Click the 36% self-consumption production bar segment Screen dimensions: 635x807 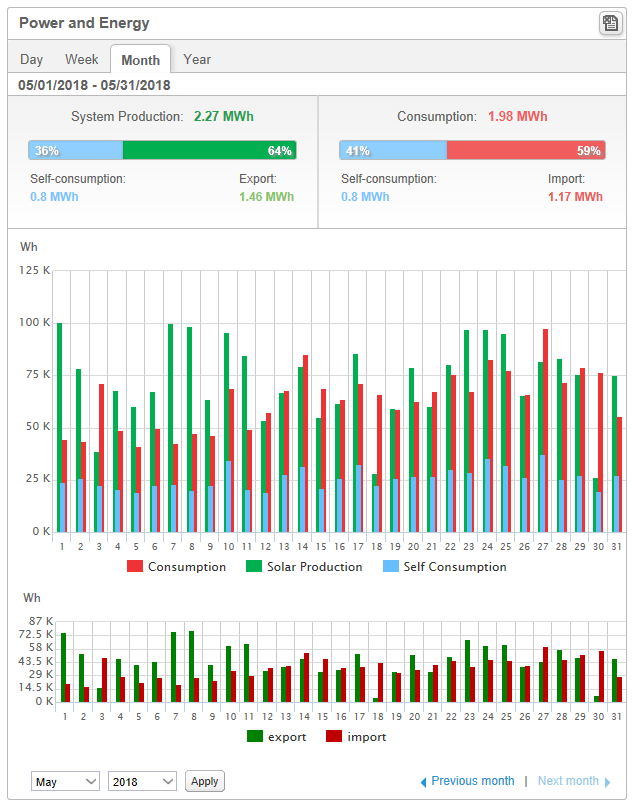[x=76, y=150]
